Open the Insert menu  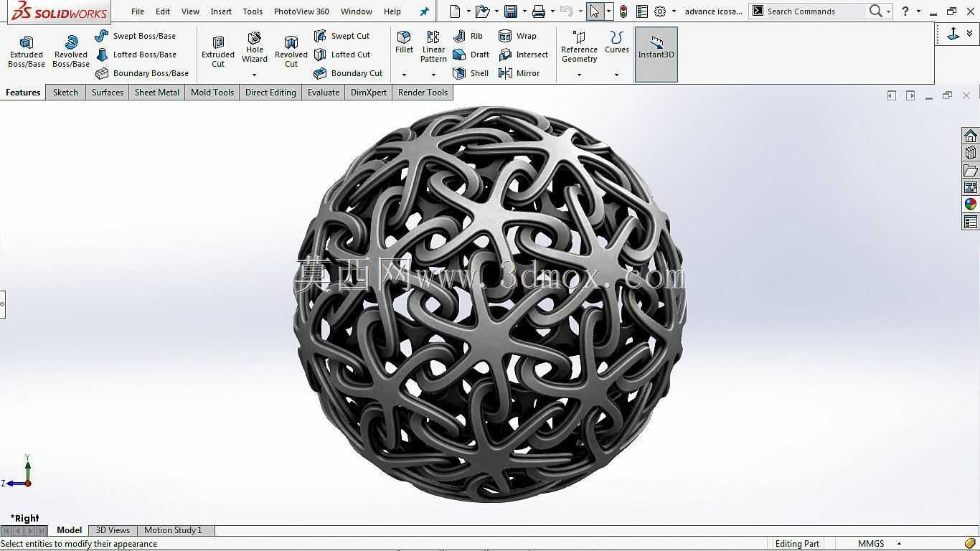click(221, 11)
